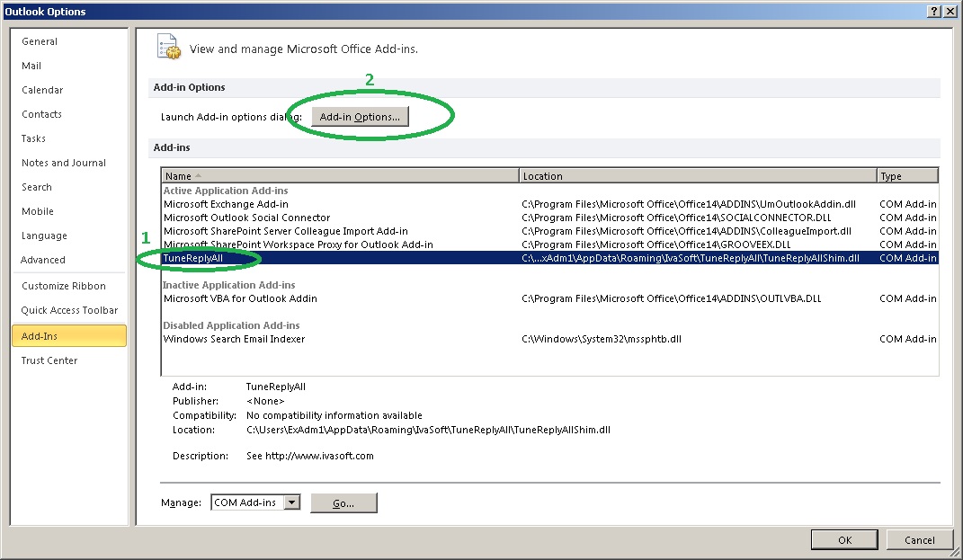Click the Go button next to Manage
963x560 pixels.
click(343, 502)
